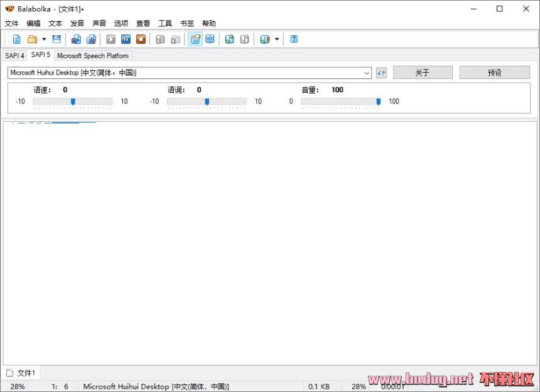This screenshot has height=392, width=540.
Task: Click the open file folder icon
Action: click(32, 39)
